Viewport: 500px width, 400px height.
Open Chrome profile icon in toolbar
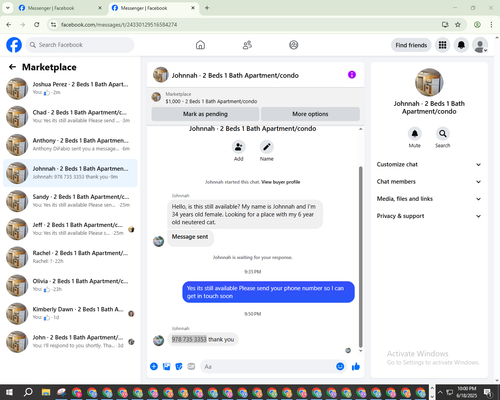point(477,25)
